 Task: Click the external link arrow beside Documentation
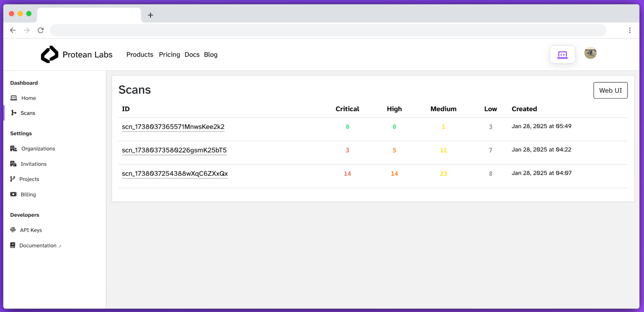60,246
